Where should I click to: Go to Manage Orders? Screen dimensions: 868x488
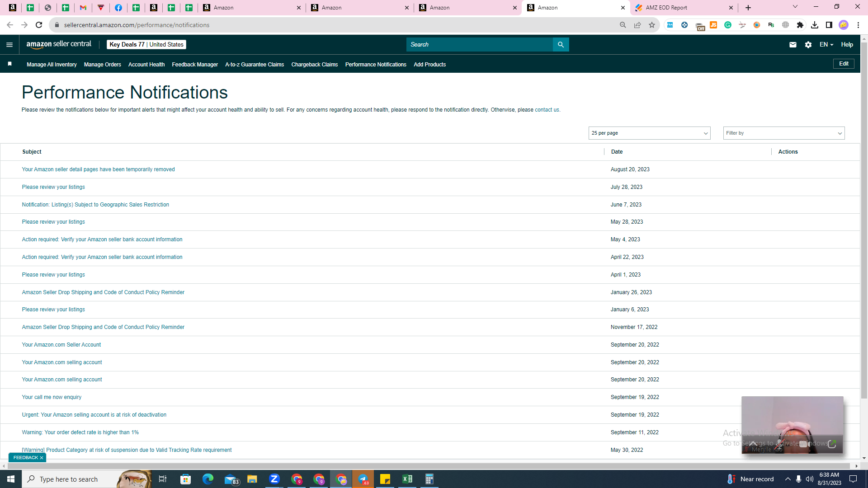(103, 65)
